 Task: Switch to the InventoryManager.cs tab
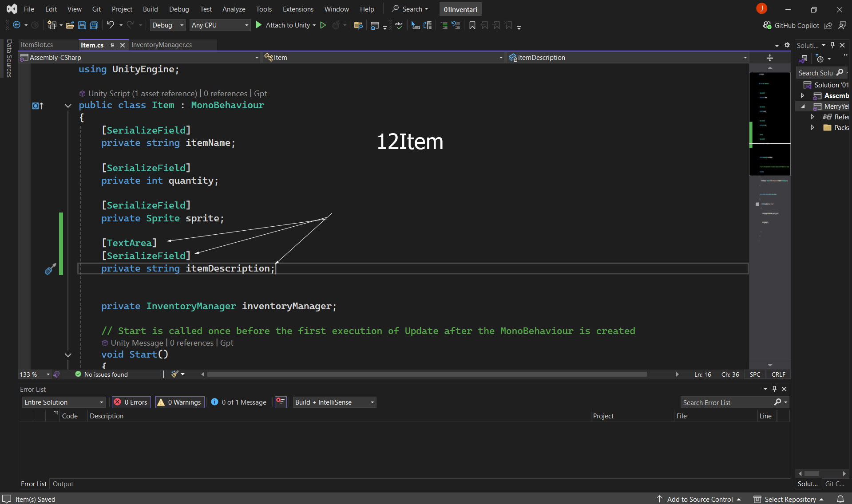(x=162, y=45)
